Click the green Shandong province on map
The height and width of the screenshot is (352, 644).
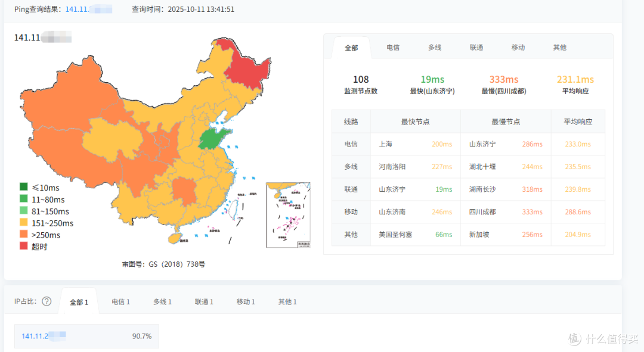pyautogui.click(x=212, y=139)
